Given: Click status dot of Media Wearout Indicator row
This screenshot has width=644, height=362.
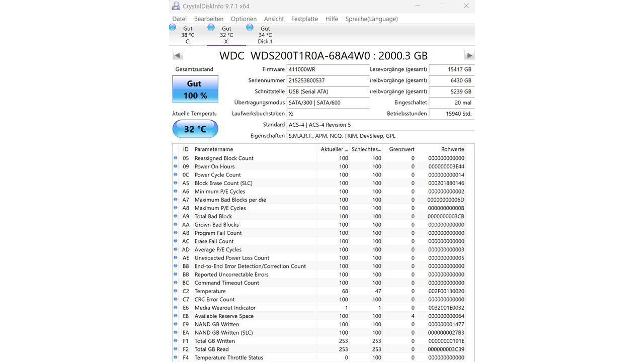Looking at the screenshot, I should point(176,308).
